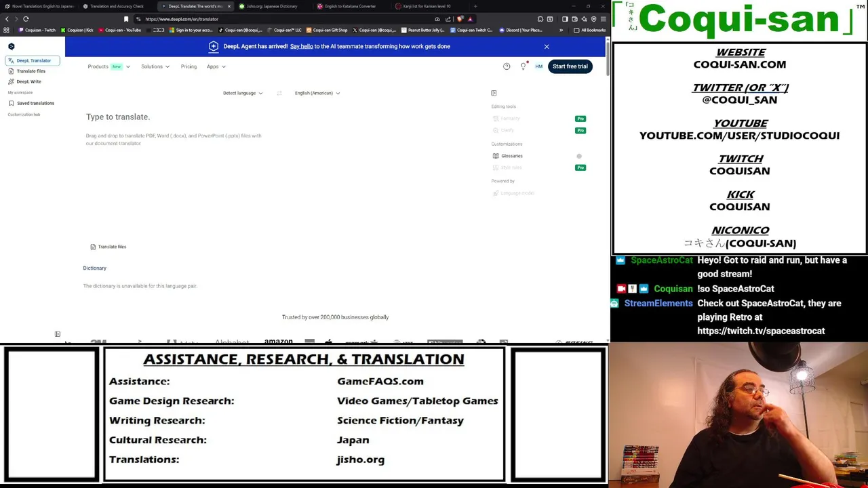The height and width of the screenshot is (488, 868).
Task: Show more bookmarks chevron
Action: (x=561, y=30)
